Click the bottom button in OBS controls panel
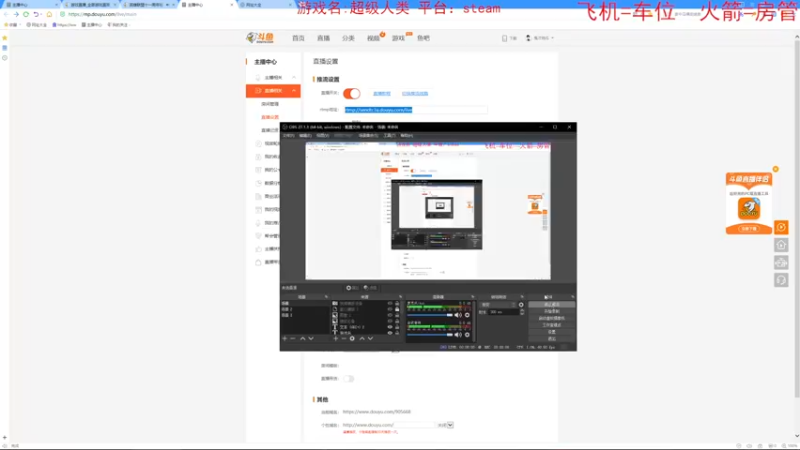This screenshot has height=450, width=800. 552,339
